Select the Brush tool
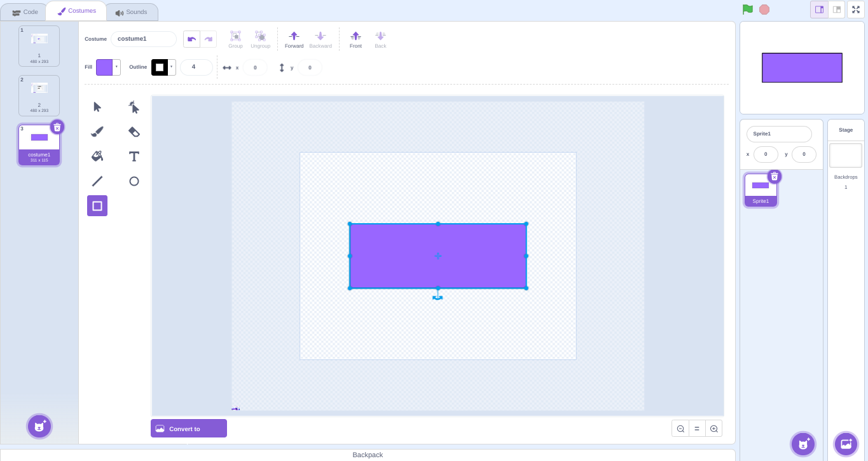 click(97, 132)
